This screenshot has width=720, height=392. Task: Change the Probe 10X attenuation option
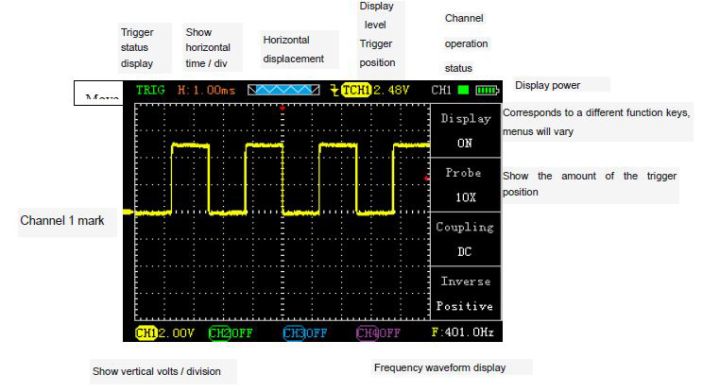click(x=465, y=185)
